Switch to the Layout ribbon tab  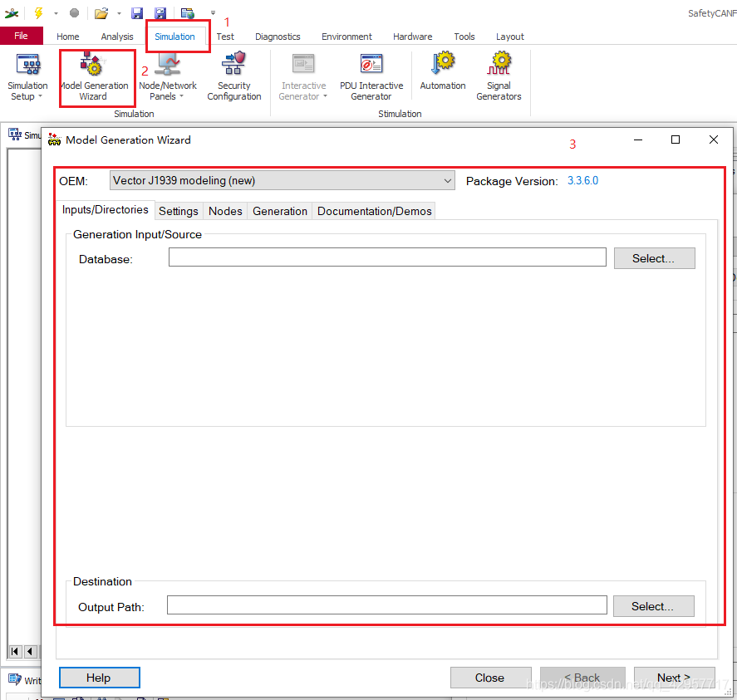click(510, 37)
